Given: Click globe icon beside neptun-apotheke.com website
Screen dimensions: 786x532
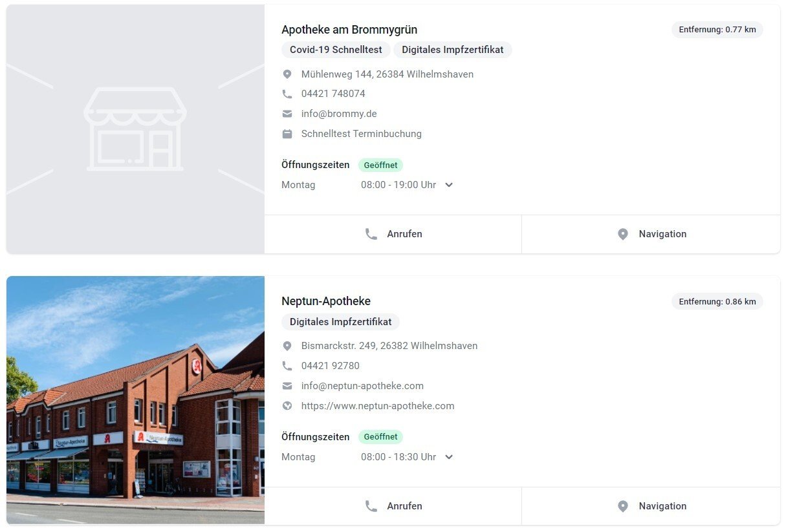Looking at the screenshot, I should coord(287,406).
